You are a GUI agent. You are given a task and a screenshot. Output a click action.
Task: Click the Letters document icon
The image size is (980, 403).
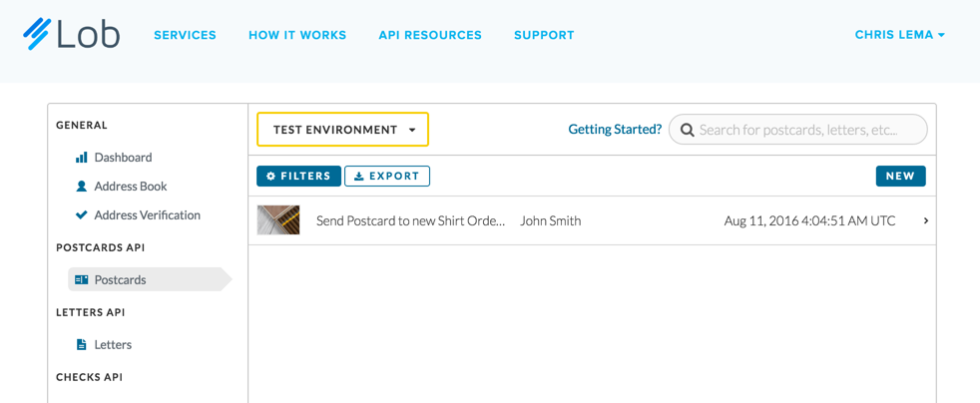82,345
